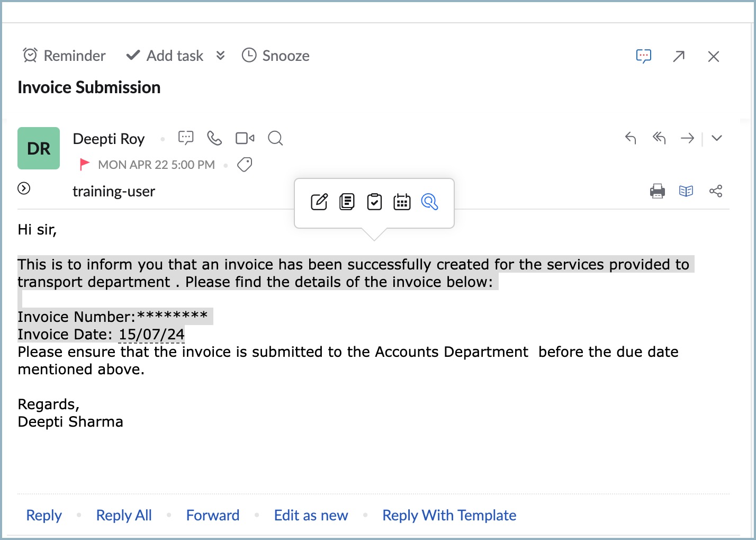Open the more actions chevron beside forward arrow

point(717,138)
